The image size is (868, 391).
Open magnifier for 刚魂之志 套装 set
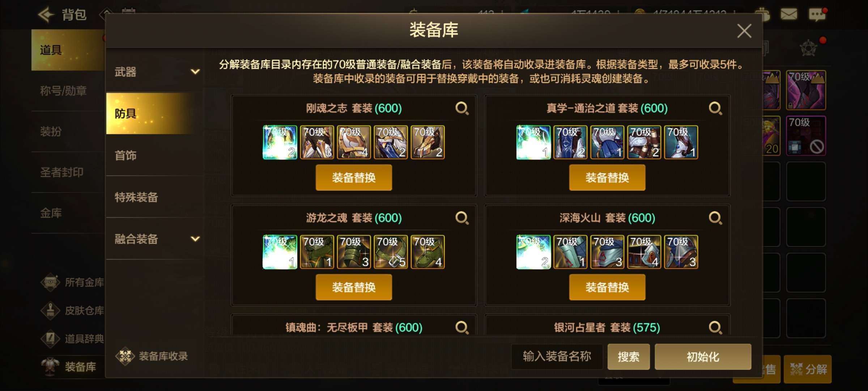pyautogui.click(x=462, y=108)
